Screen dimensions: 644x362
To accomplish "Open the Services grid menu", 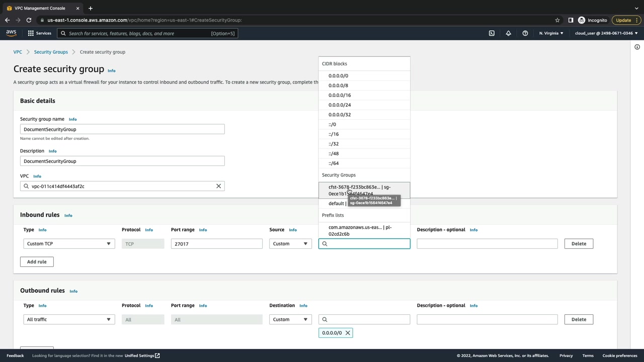I will tap(39, 33).
